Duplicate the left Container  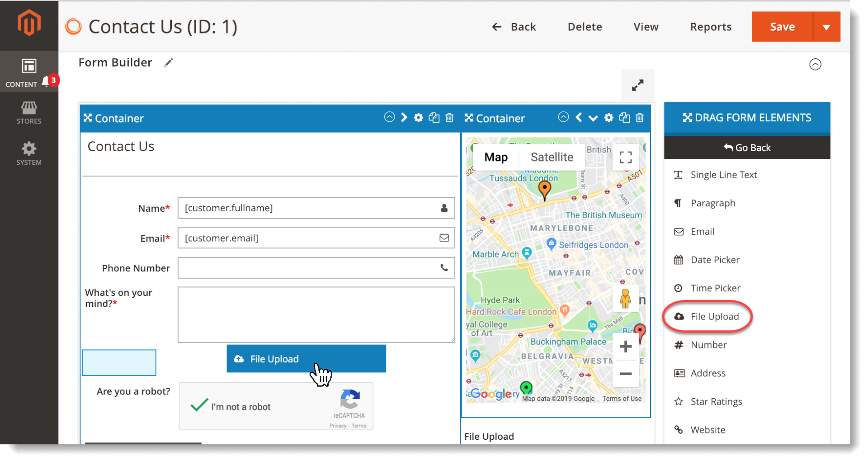[x=434, y=118]
